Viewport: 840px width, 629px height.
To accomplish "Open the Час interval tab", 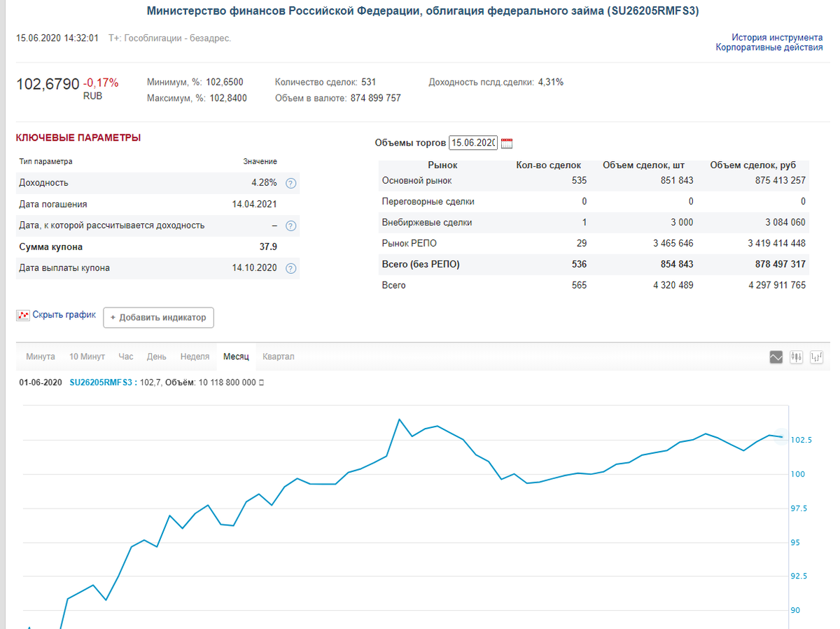I will pos(125,356).
